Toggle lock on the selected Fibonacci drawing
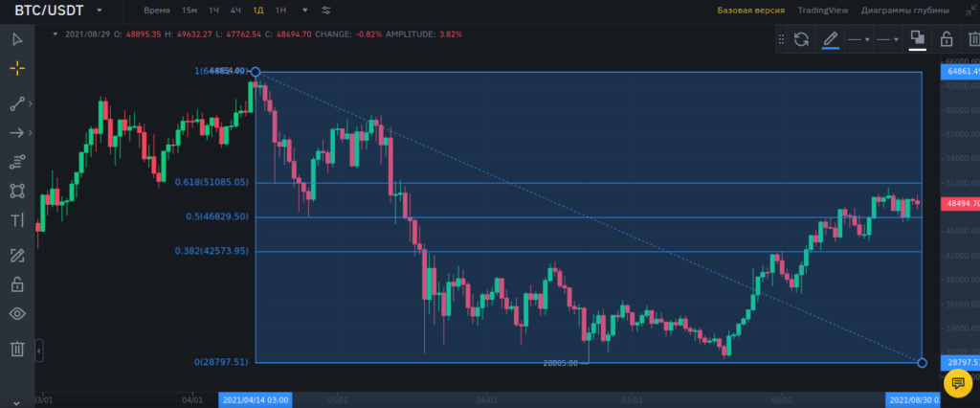980x408 pixels. pyautogui.click(x=946, y=39)
